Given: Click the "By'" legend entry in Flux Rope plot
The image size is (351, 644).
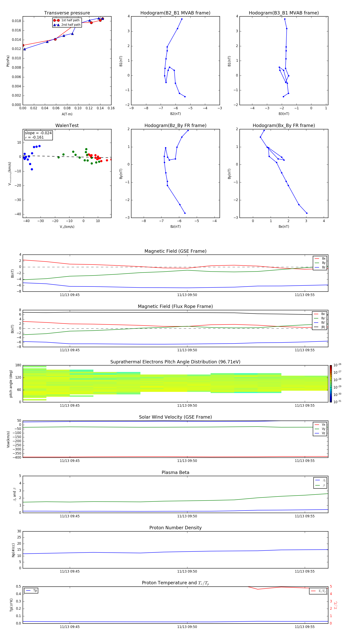Looking at the screenshot, I should pyautogui.click(x=320, y=318).
